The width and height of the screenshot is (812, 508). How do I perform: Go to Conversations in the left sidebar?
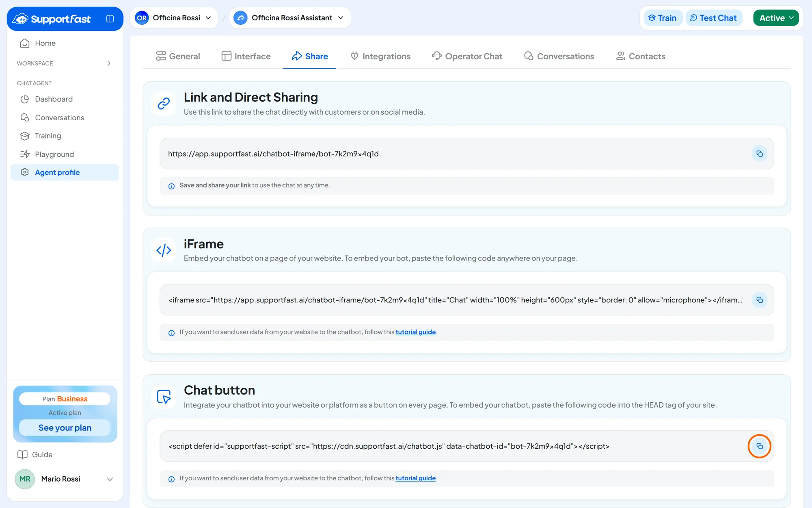pyautogui.click(x=65, y=117)
